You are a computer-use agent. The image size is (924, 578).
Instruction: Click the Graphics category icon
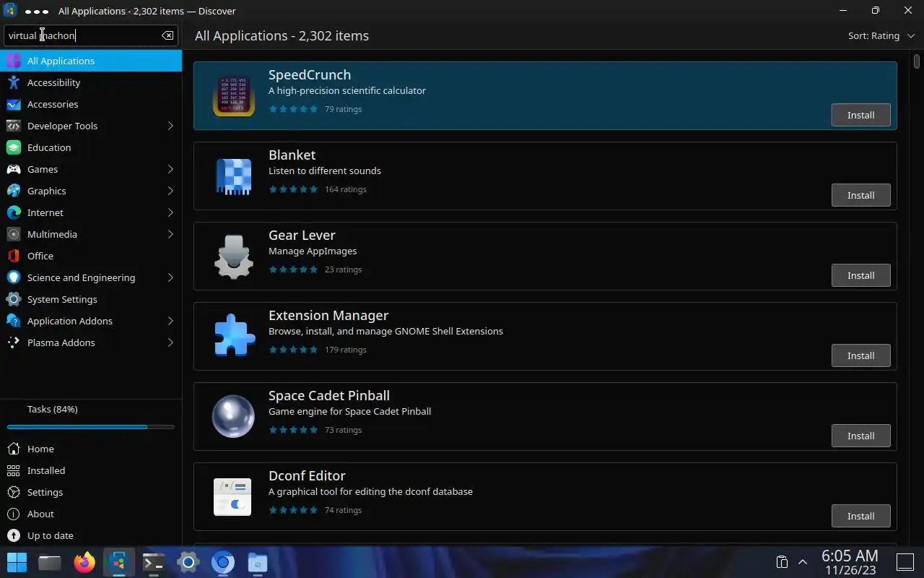coord(14,191)
